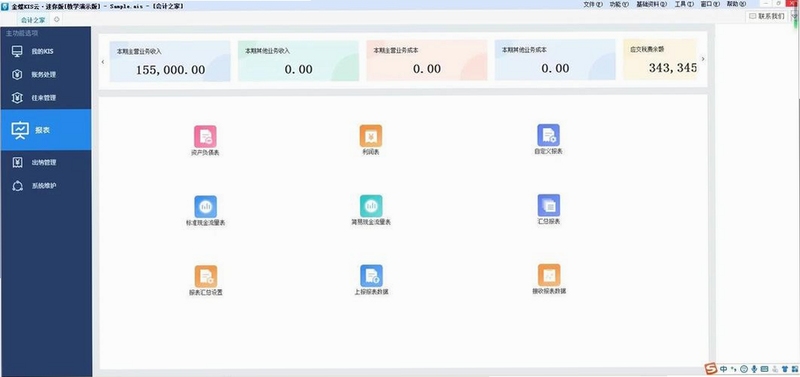Screen dimensions: 800x377
Task: Click the 本期主营业务成本 summary card
Action: [427, 61]
